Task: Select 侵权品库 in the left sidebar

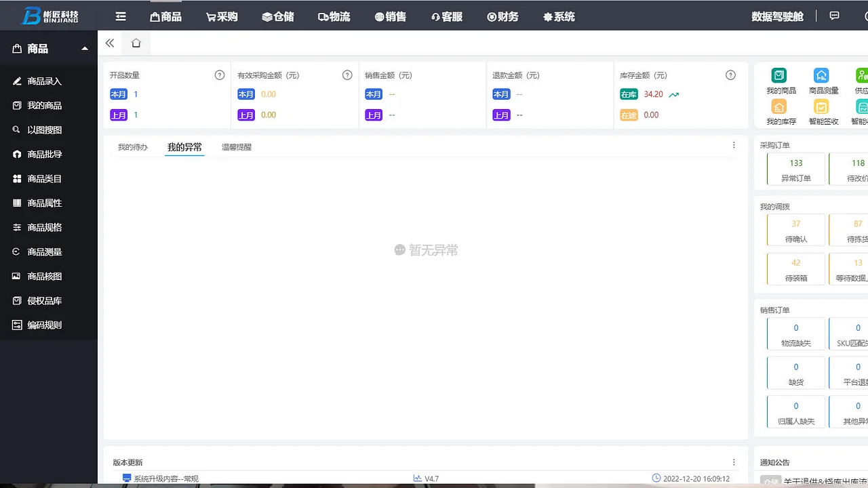Action: 41,300
